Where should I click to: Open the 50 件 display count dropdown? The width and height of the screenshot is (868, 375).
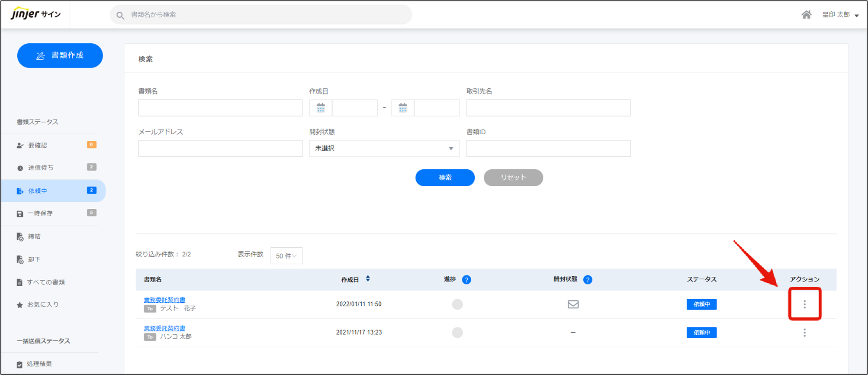[286, 256]
